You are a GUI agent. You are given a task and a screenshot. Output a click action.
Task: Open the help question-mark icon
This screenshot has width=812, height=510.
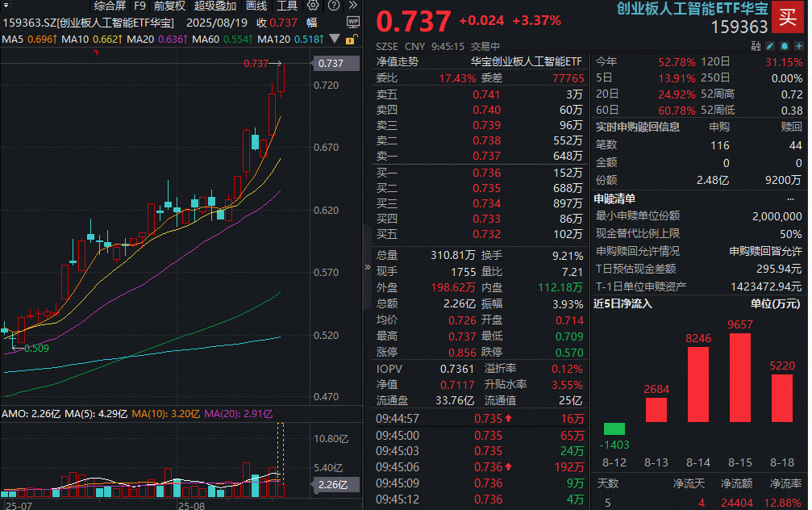click(333, 6)
